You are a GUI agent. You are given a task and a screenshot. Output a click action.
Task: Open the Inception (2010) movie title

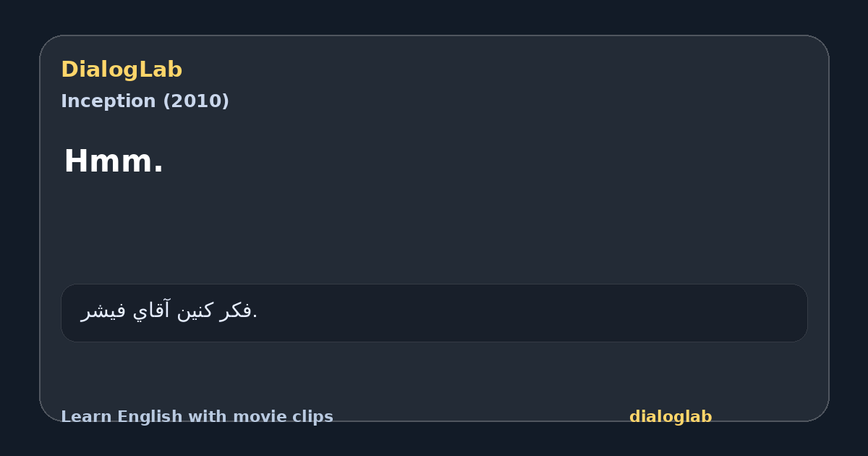pyautogui.click(x=145, y=101)
